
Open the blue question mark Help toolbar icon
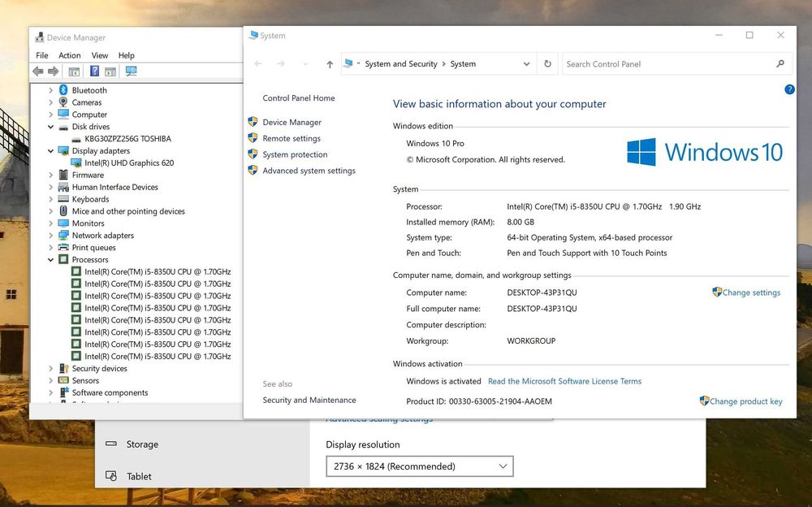pyautogui.click(x=95, y=71)
